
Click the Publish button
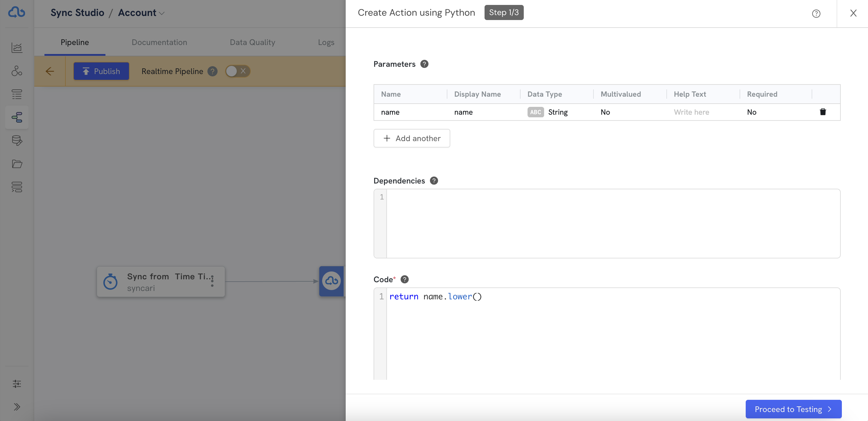[101, 71]
